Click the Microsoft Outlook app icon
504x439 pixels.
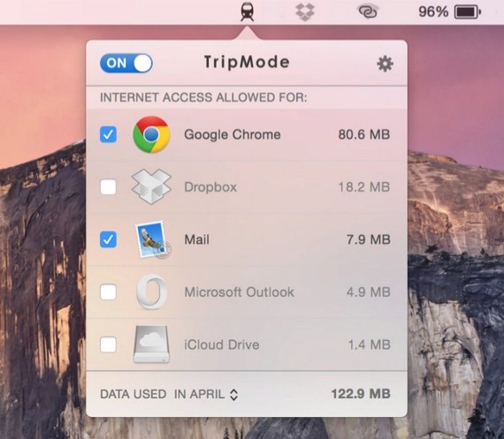152,291
